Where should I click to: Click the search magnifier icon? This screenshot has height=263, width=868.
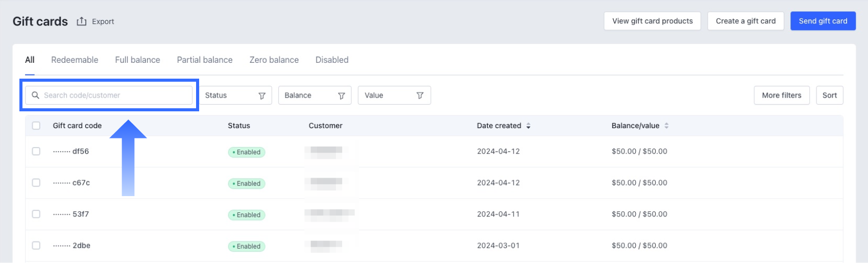tap(35, 95)
